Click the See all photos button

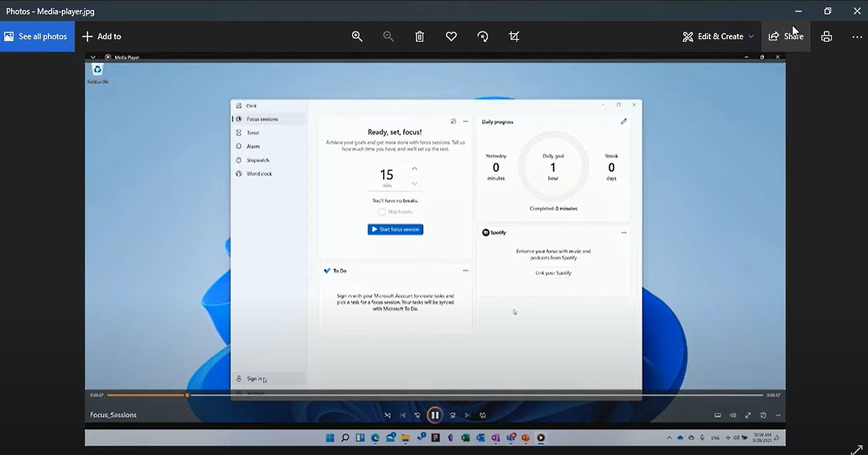(37, 36)
